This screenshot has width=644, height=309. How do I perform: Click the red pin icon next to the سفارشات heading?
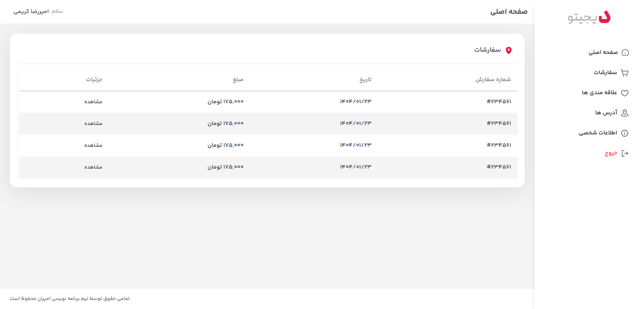pyautogui.click(x=508, y=50)
